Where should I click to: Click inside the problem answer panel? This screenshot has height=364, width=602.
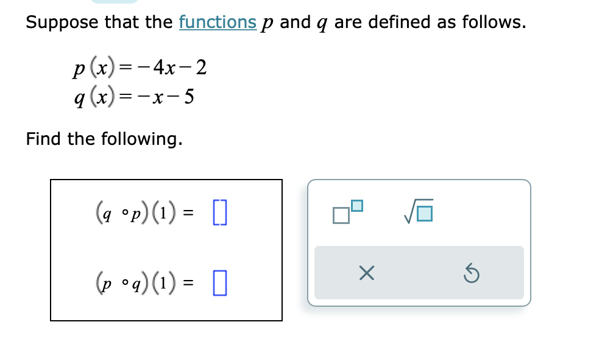(166, 248)
